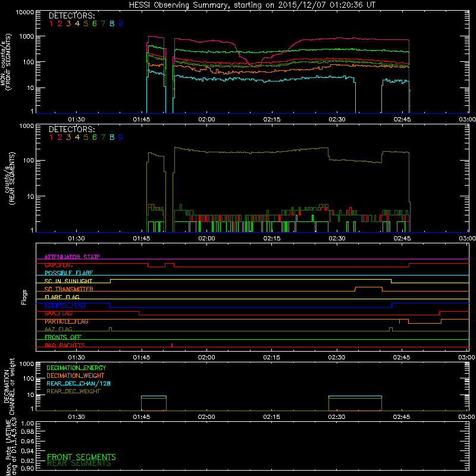Click the REAR SEGMENTS livetime label
This screenshot has height=476, width=476.
pos(79,464)
